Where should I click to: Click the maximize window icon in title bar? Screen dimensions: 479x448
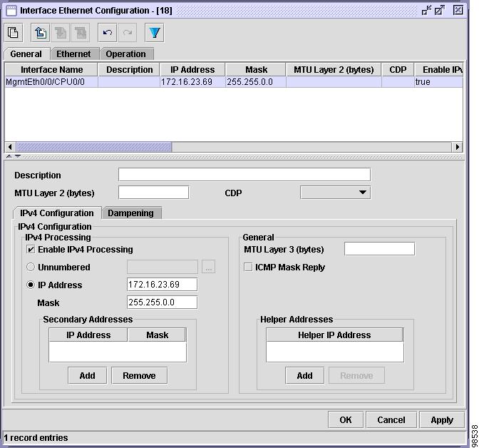click(440, 11)
